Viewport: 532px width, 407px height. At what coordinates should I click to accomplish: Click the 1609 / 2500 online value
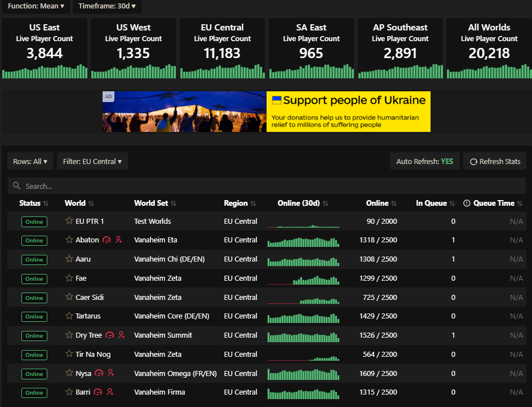[x=378, y=373]
